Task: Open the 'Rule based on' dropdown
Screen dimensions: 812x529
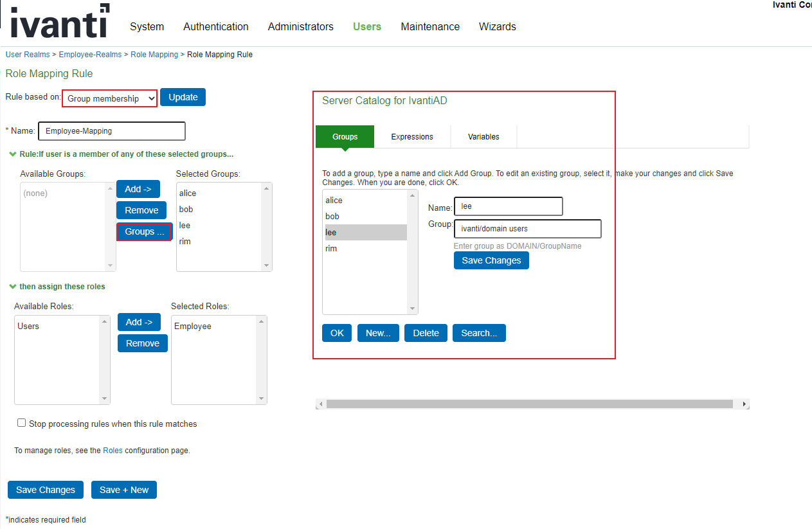Action: (110, 98)
